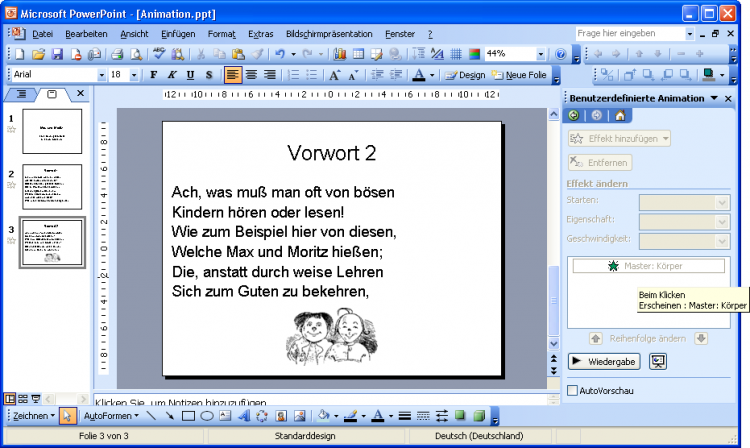
Task: Open the Einfügen menu
Action: tap(178, 34)
